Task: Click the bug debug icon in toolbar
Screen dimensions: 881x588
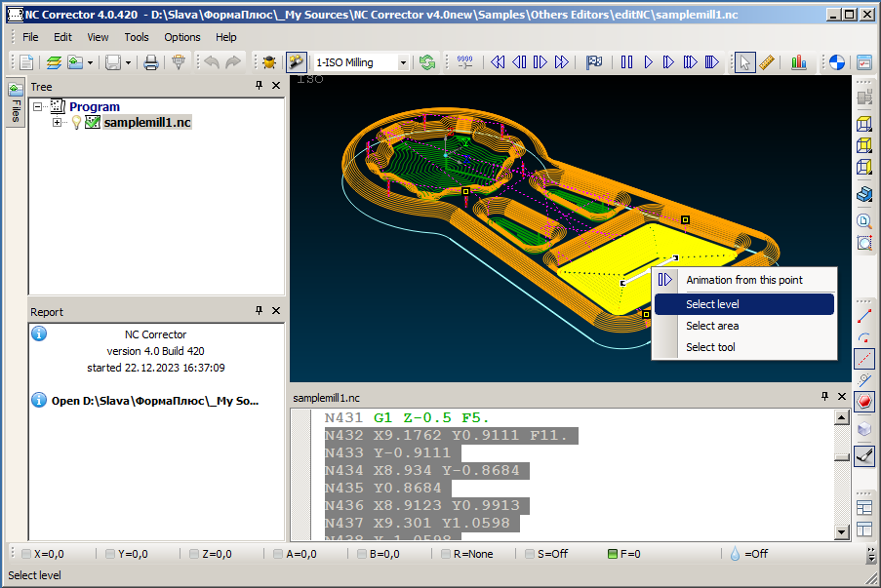Action: point(269,62)
